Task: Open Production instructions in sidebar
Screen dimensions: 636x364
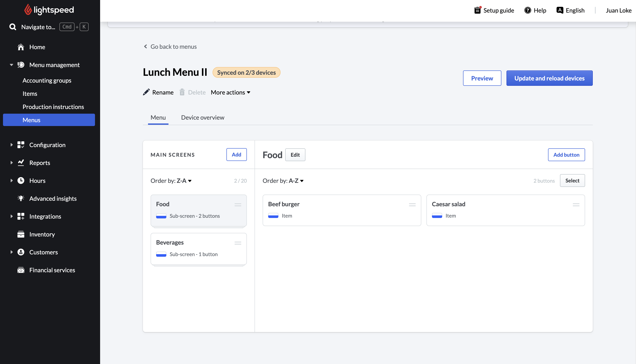Action: point(53,107)
